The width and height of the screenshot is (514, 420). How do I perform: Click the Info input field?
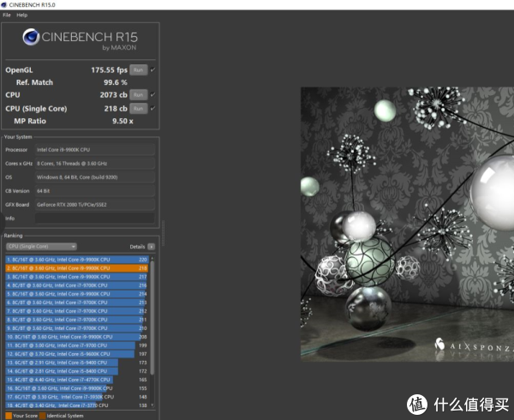(x=95, y=219)
